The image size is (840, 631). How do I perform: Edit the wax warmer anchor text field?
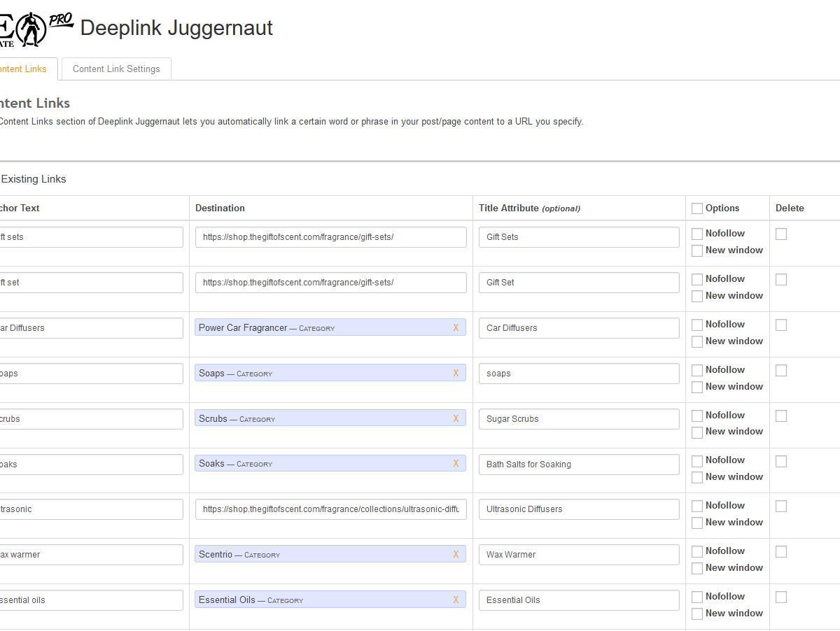(90, 555)
